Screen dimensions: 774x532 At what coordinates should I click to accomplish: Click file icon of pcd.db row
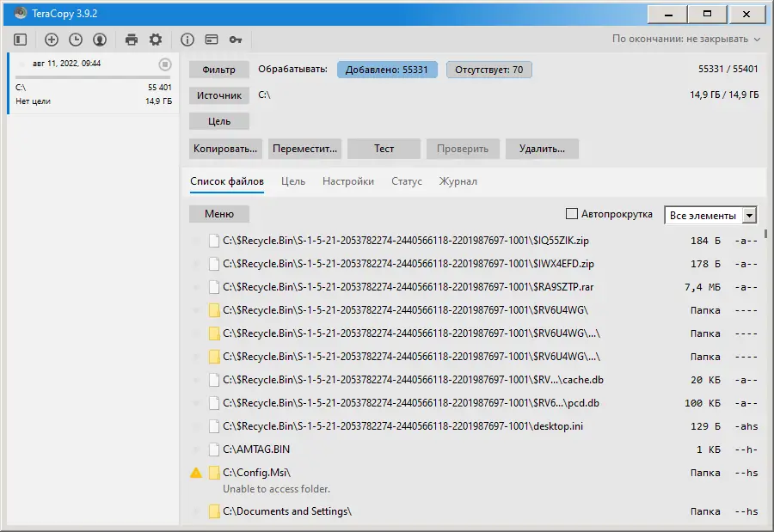click(x=214, y=403)
